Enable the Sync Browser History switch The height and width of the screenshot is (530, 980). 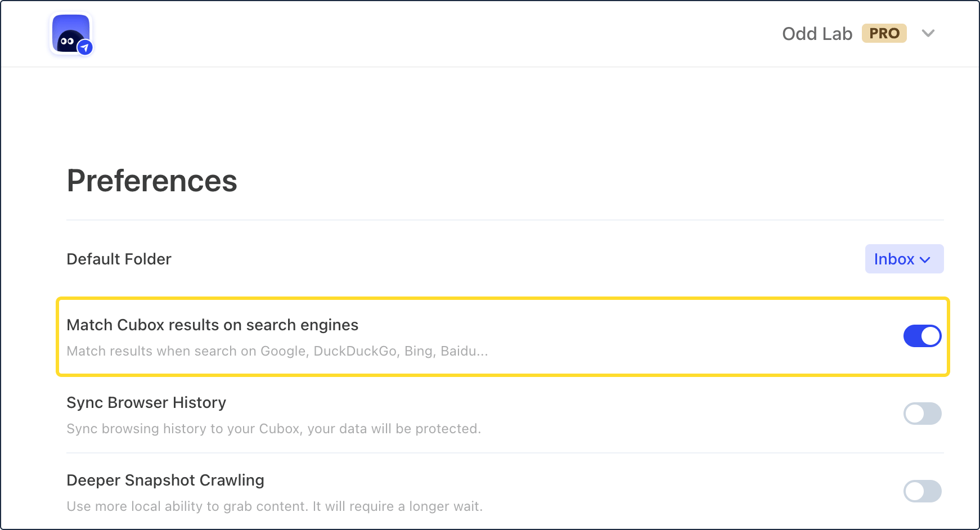coord(922,414)
